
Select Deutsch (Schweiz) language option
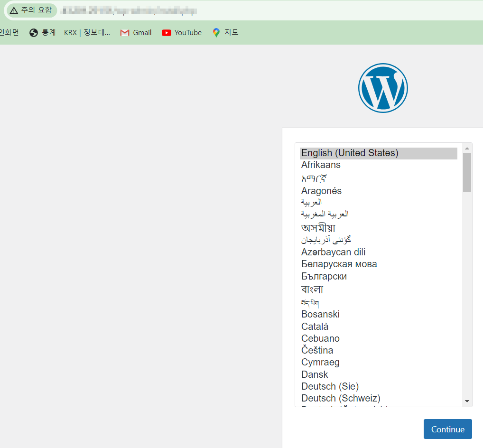378,398
